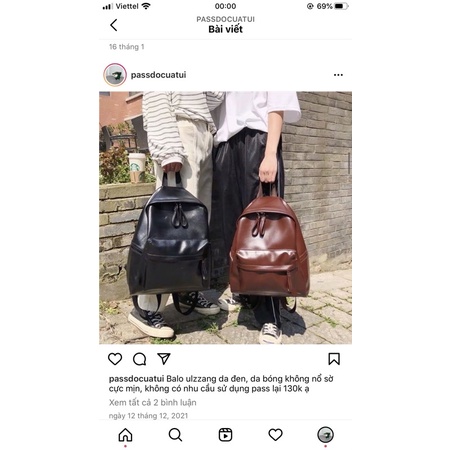This screenshot has height=450, width=450.
Task: Like the post with the heart icon
Action: [x=115, y=359]
